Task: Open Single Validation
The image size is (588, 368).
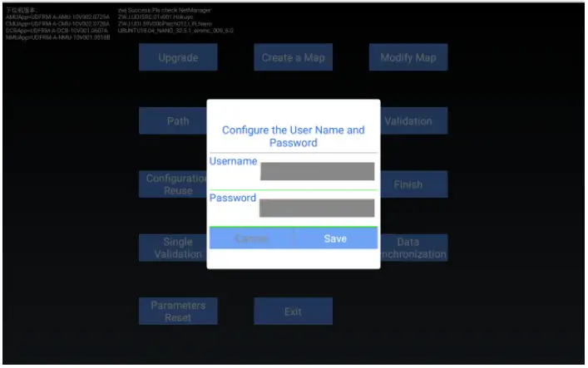Action: 173,248
